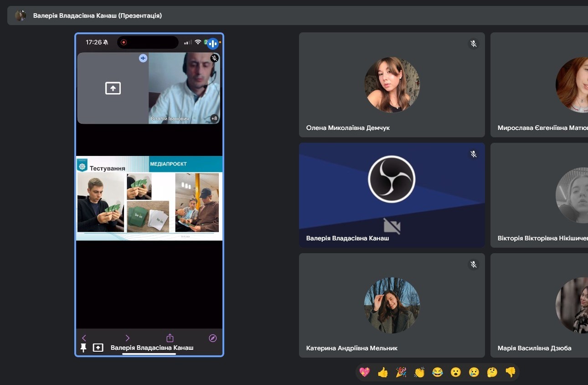Click the share icon in phone toolbar
This screenshot has width=588, height=385.
click(x=170, y=338)
